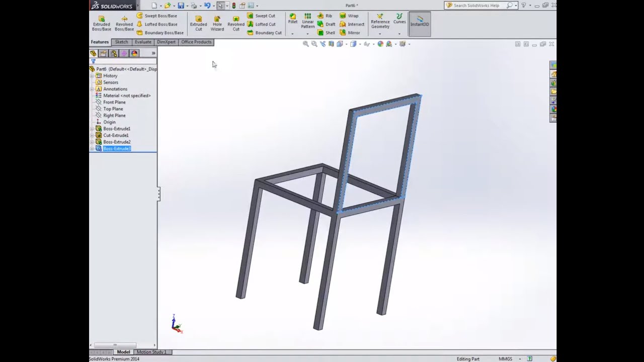Click the Undo icon

[207, 6]
